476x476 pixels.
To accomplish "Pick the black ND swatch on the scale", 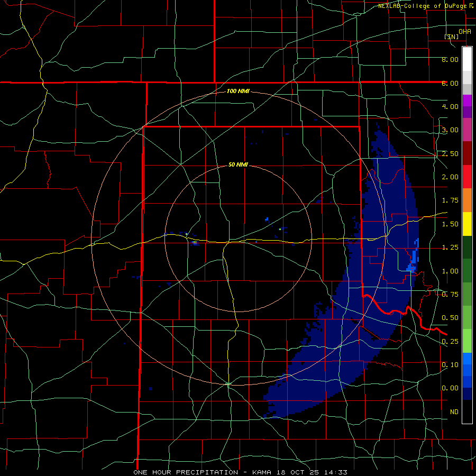I will pyautogui.click(x=467, y=411).
